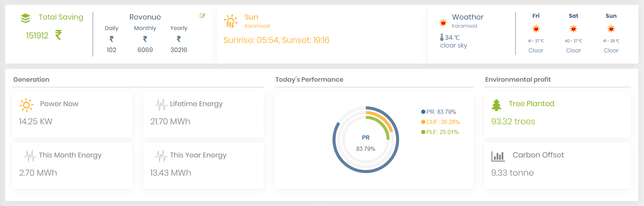
Task: Click the Total Saving layers icon
Action: click(x=25, y=18)
